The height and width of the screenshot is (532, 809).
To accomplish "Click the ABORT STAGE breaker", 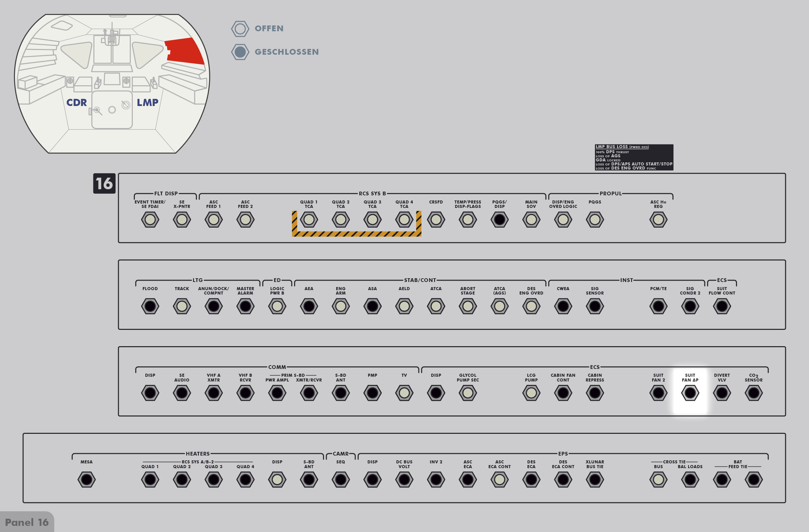I will (x=467, y=306).
